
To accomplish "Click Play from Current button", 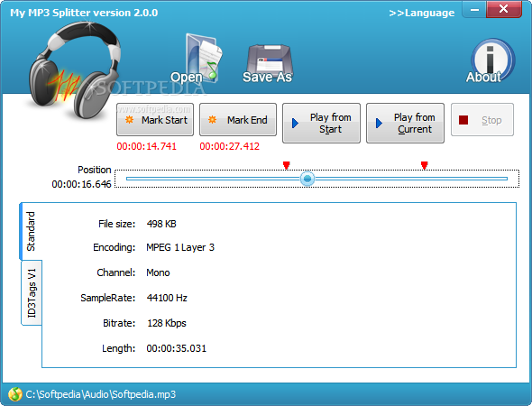I will click(x=405, y=124).
